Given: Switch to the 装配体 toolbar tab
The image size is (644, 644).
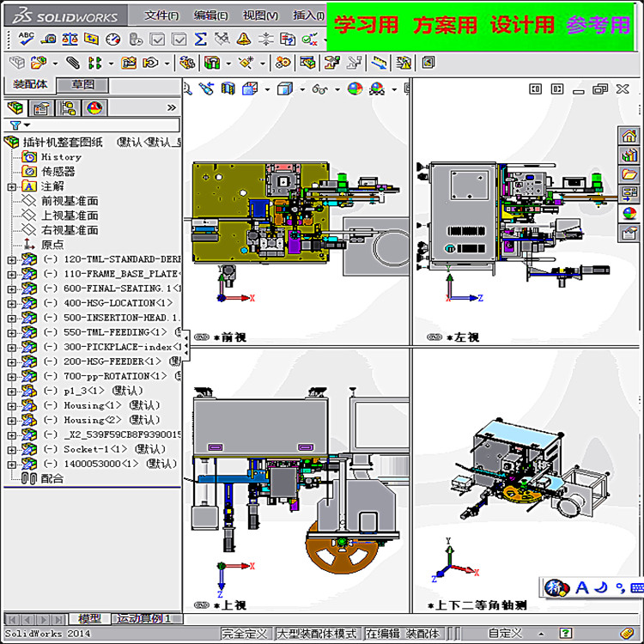Looking at the screenshot, I should pos(30,85).
